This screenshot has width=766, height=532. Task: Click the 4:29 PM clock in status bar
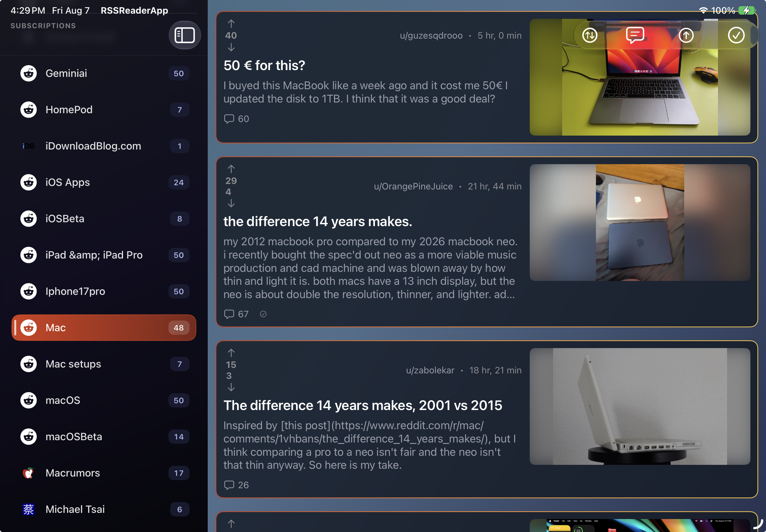tap(28, 10)
